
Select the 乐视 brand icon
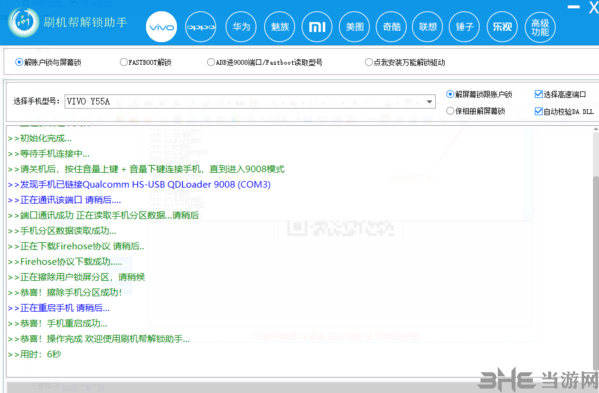tap(502, 27)
